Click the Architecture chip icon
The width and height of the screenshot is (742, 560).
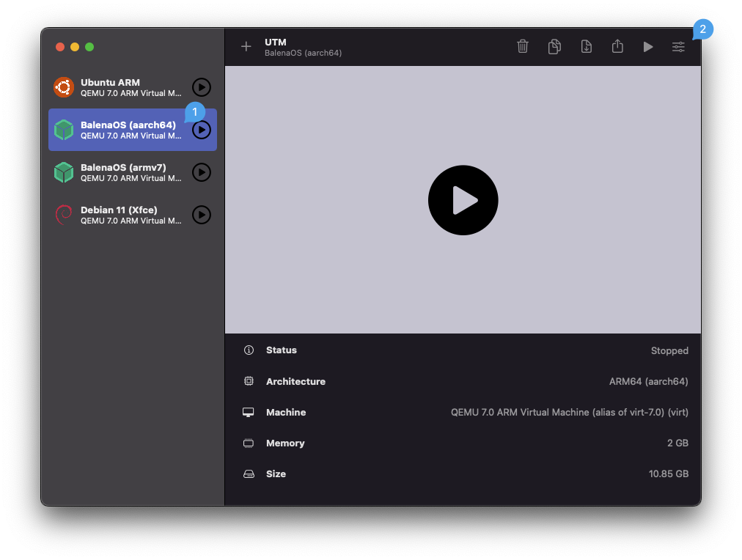click(249, 381)
